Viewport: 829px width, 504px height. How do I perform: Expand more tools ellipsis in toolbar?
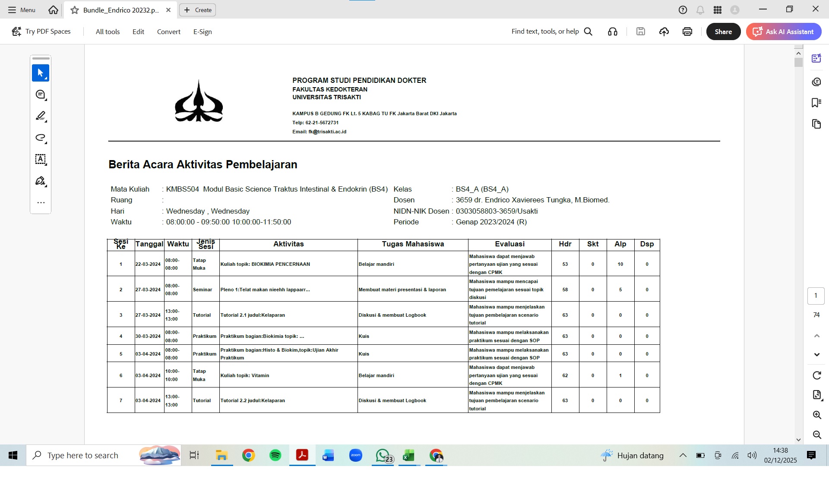pyautogui.click(x=41, y=202)
